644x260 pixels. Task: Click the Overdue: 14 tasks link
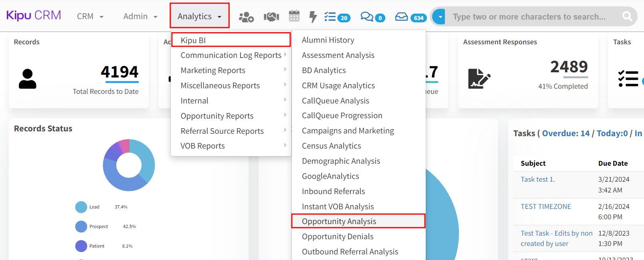click(x=565, y=133)
